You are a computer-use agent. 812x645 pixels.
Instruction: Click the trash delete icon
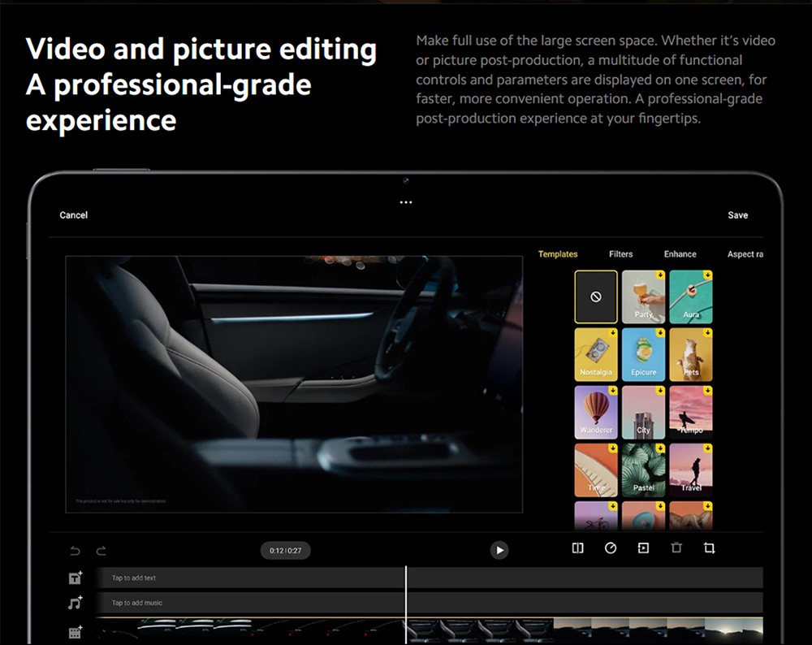pos(676,548)
